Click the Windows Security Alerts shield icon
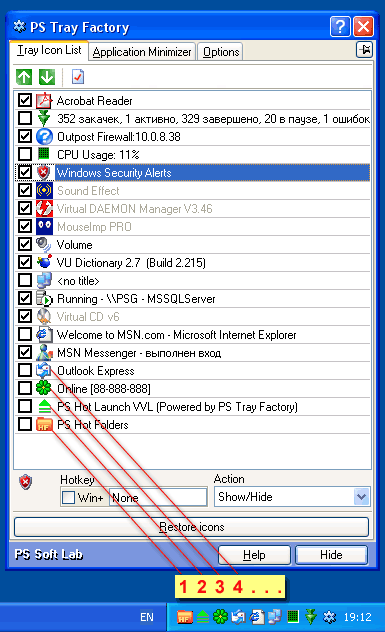385x632 pixels. [44, 173]
